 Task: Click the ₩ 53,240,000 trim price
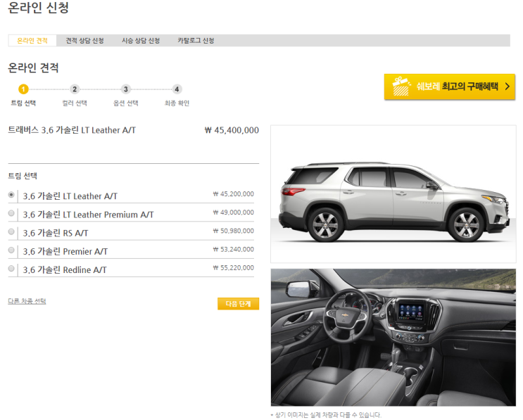234,249
